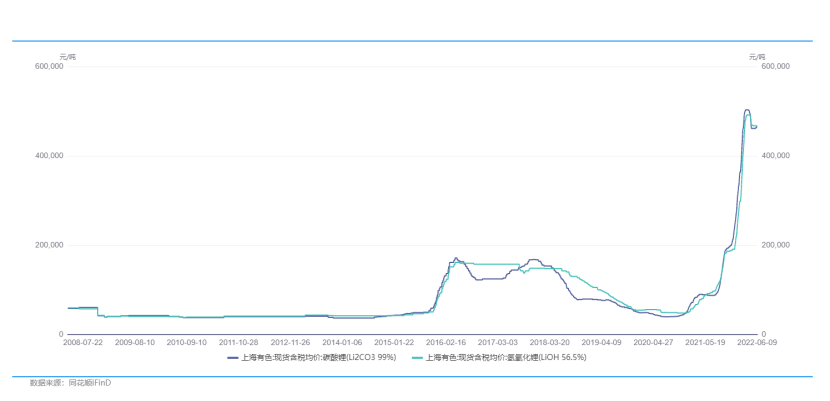Toggle the LiOH 56.5% legend series
Screen dimensions: 830x401
tap(499, 358)
